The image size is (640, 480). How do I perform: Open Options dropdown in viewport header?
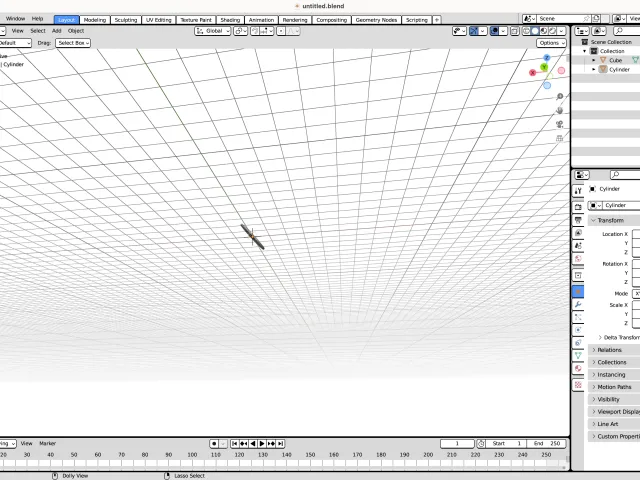pos(551,43)
